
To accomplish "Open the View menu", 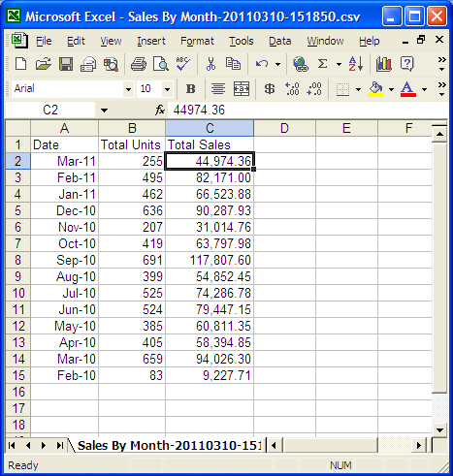I will click(x=111, y=41).
